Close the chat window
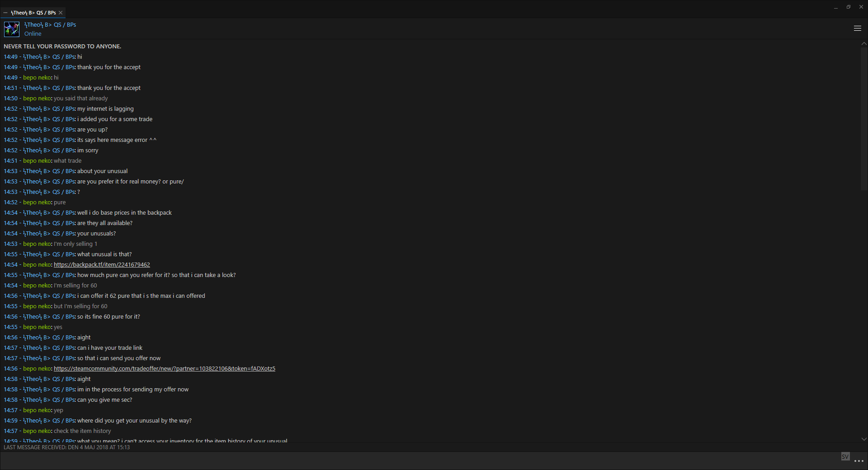Viewport: 868px width, 470px height. (x=861, y=7)
